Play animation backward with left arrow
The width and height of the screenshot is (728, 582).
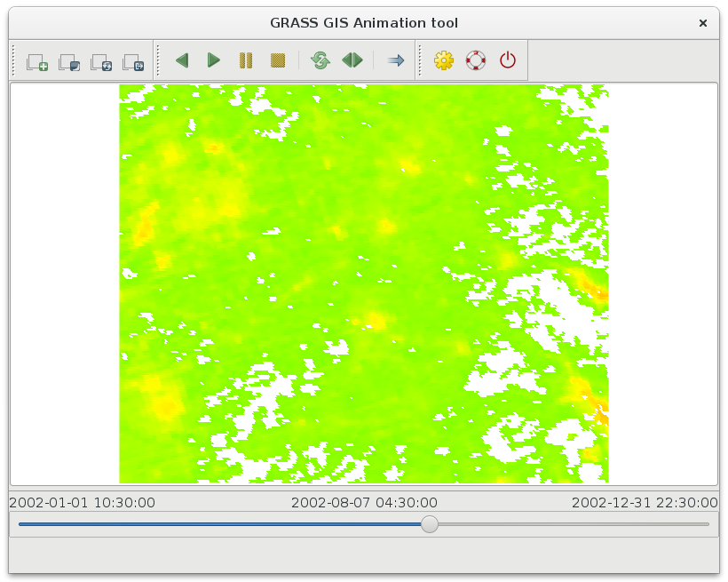click(x=182, y=60)
